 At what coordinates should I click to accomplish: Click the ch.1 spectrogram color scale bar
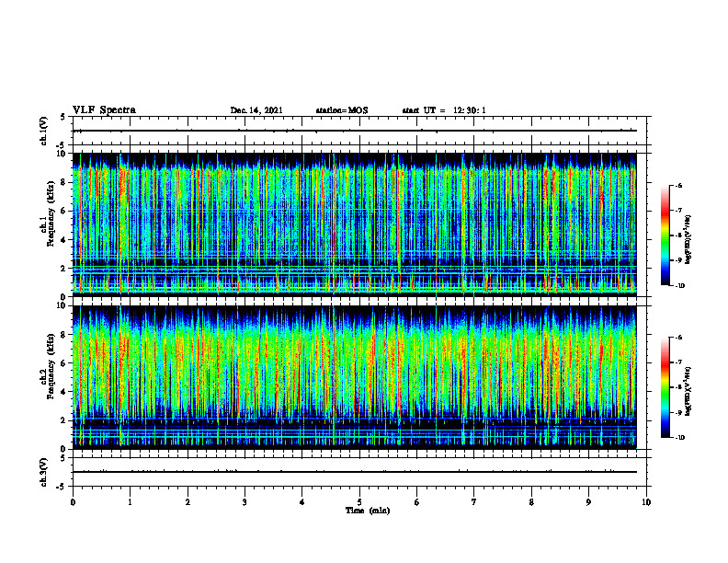point(665,236)
